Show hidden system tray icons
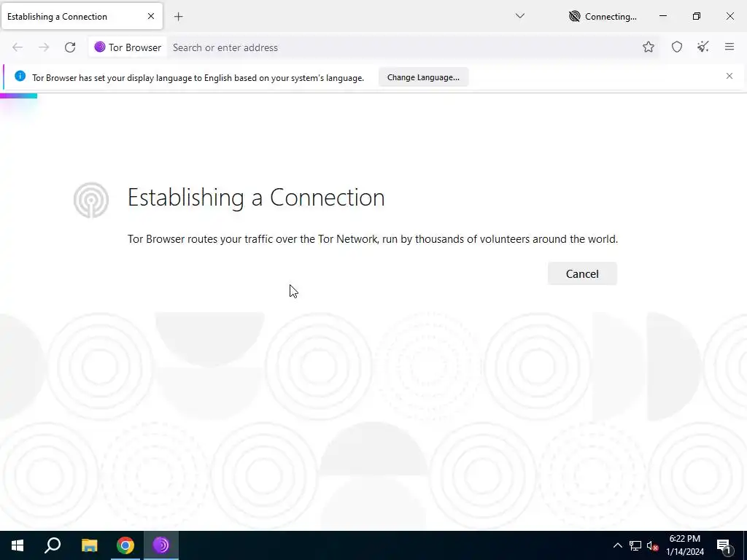Screen dimensions: 747x560 coord(617,545)
